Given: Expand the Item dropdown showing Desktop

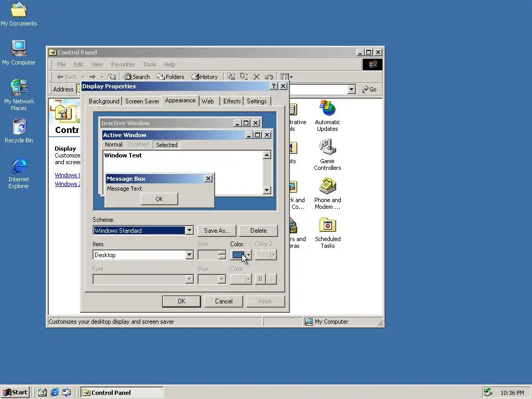Looking at the screenshot, I should coord(189,255).
